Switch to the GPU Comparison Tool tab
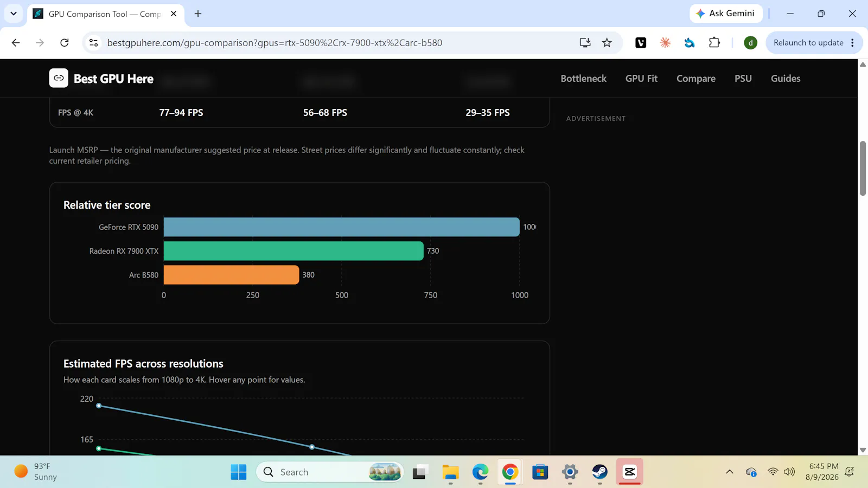Screen dimensions: 868x488 tap(105, 14)
